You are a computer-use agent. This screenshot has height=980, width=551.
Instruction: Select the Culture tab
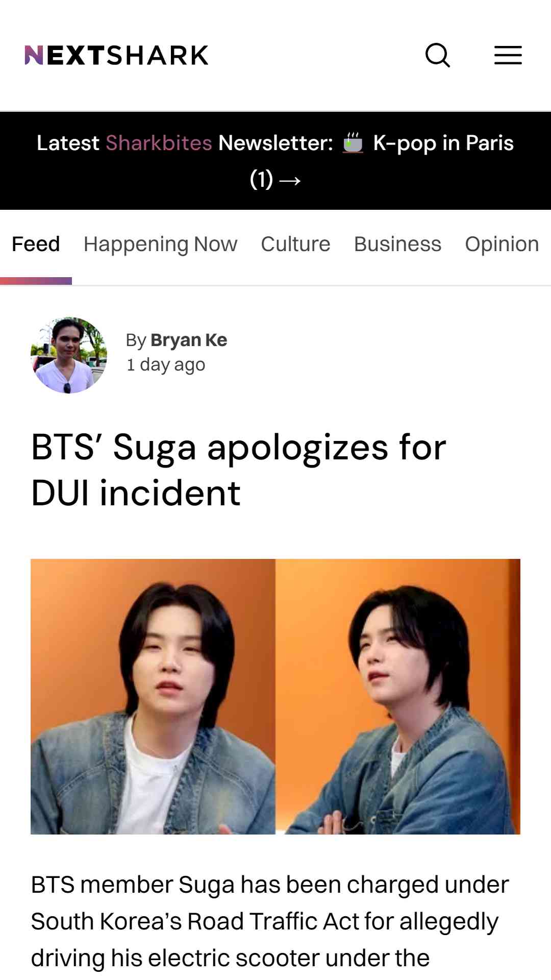click(x=296, y=244)
